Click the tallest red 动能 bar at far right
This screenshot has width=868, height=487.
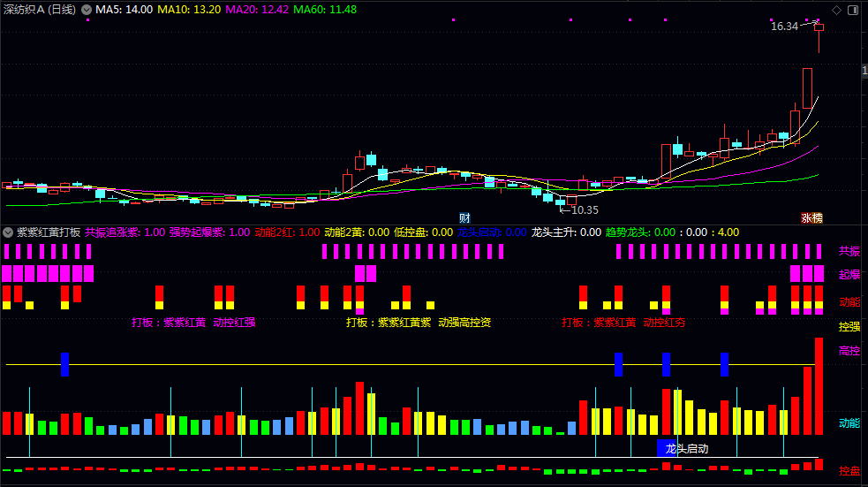[x=819, y=386]
